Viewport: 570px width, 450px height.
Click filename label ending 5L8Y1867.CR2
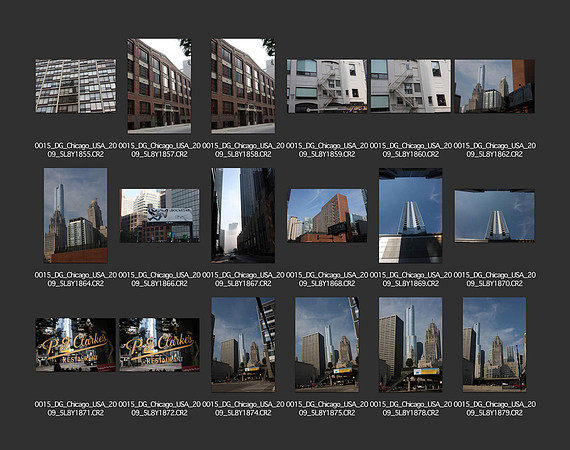point(243,279)
